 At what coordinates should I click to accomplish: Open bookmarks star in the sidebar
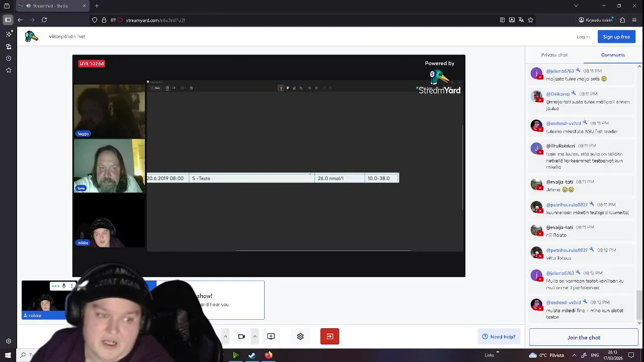[9, 70]
